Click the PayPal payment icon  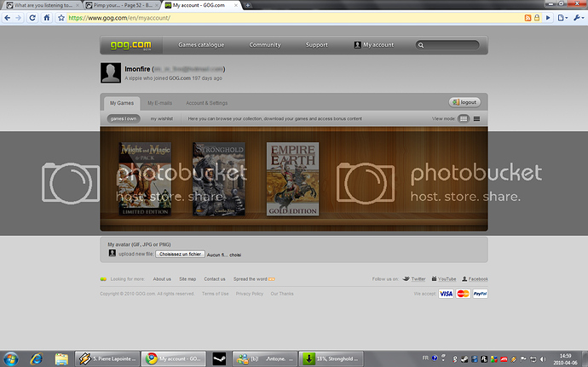(x=480, y=294)
